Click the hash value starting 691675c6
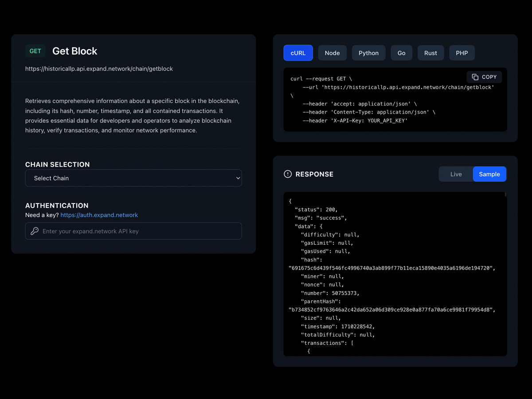 tap(392, 268)
